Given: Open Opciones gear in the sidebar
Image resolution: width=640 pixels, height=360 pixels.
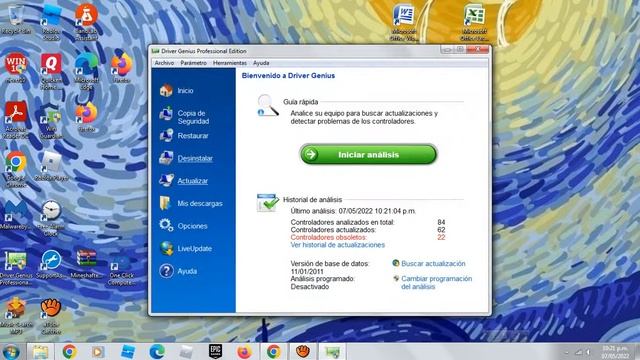Looking at the screenshot, I should pyautogui.click(x=183, y=226).
